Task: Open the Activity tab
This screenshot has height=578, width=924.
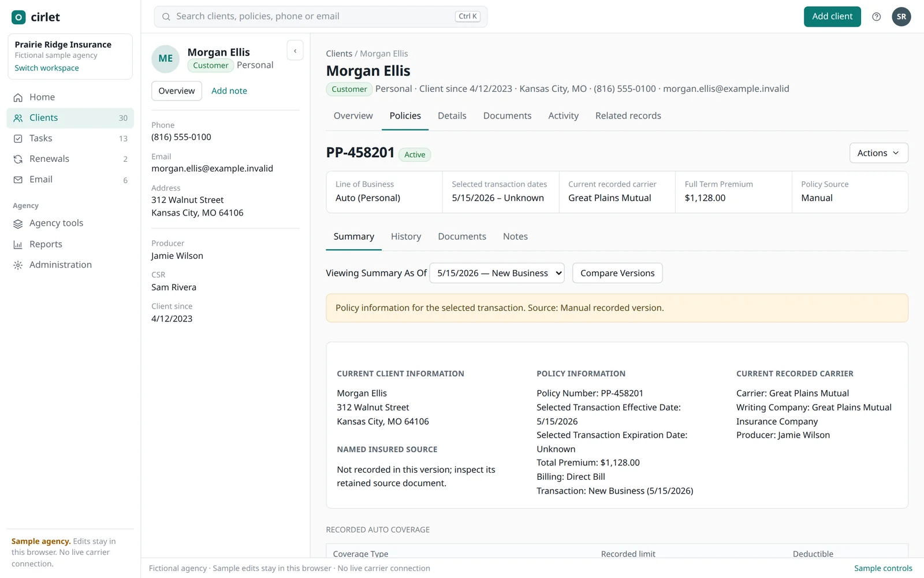Action: (563, 116)
